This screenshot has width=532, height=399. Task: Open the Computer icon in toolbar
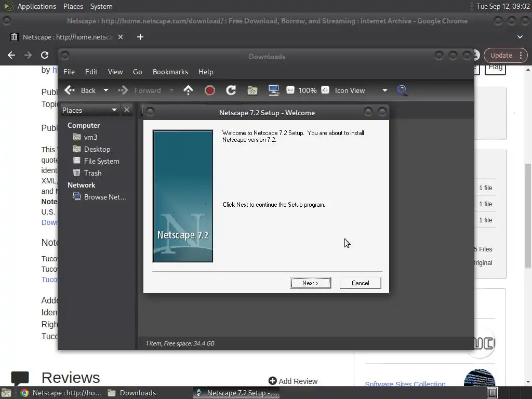coord(273,90)
